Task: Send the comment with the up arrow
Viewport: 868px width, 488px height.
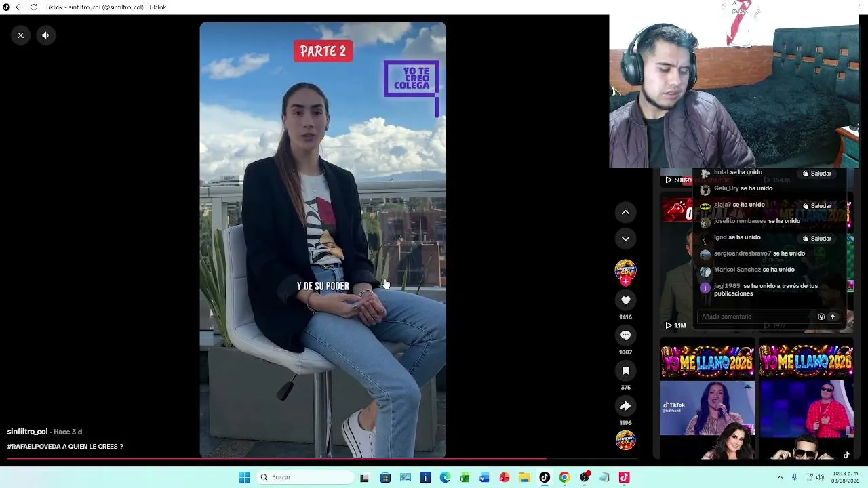Action: (833, 317)
